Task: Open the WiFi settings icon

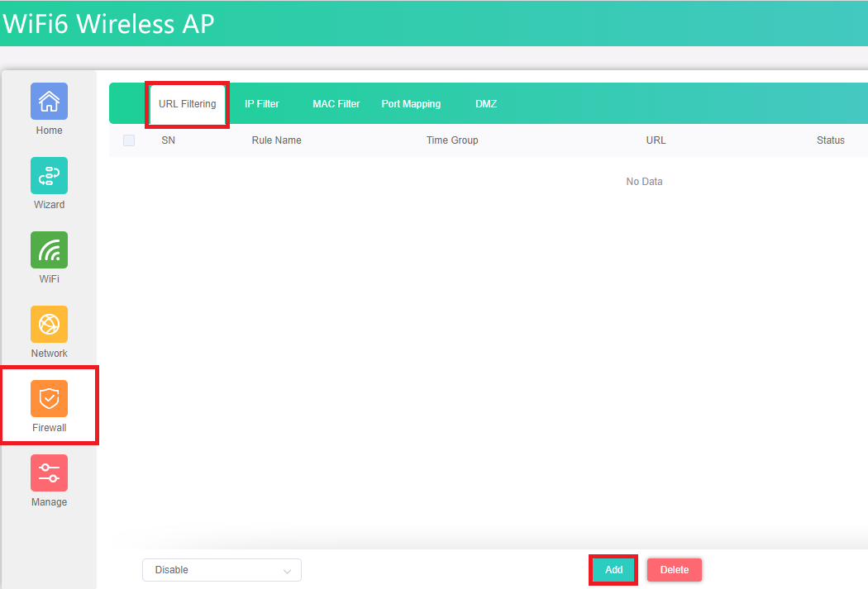Action: coord(49,250)
